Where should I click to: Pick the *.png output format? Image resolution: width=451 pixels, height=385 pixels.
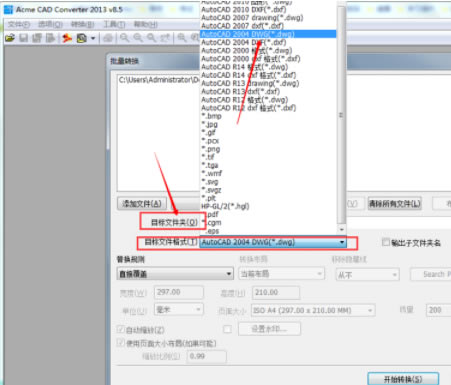click(268, 149)
